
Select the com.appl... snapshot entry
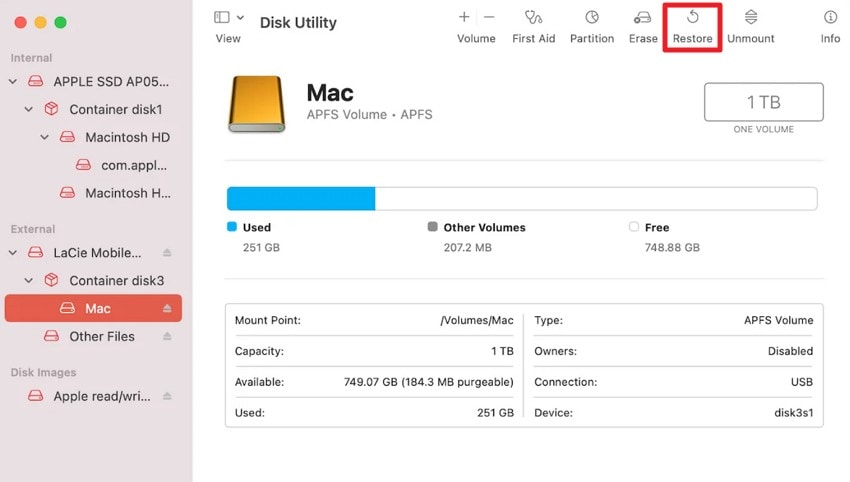coord(134,165)
